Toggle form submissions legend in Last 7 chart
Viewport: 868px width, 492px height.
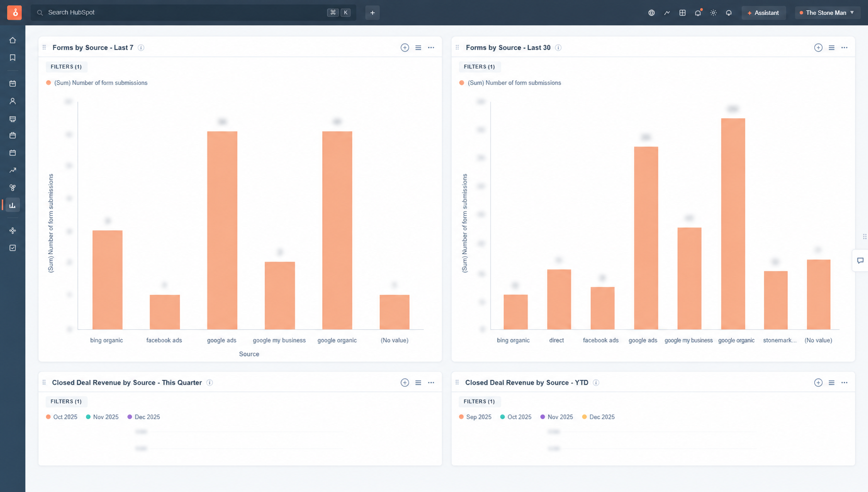click(97, 83)
